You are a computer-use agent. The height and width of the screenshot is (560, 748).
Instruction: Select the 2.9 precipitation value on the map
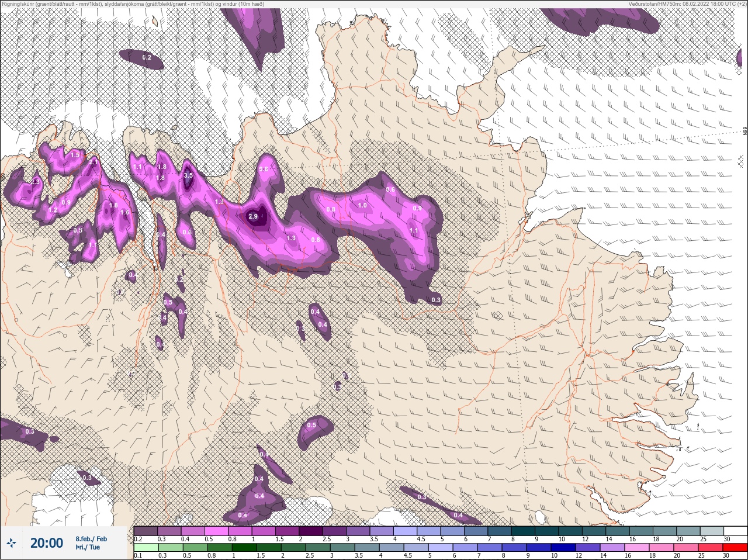253,216
